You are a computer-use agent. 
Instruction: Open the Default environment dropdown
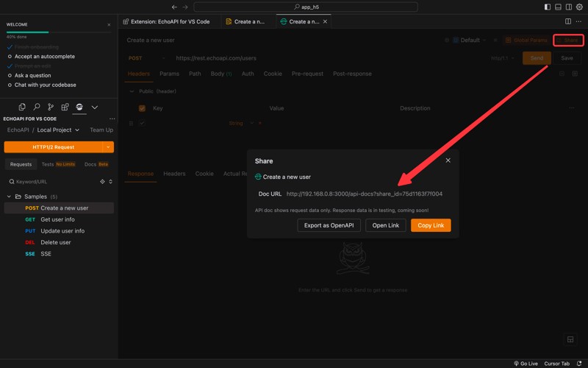click(470, 40)
